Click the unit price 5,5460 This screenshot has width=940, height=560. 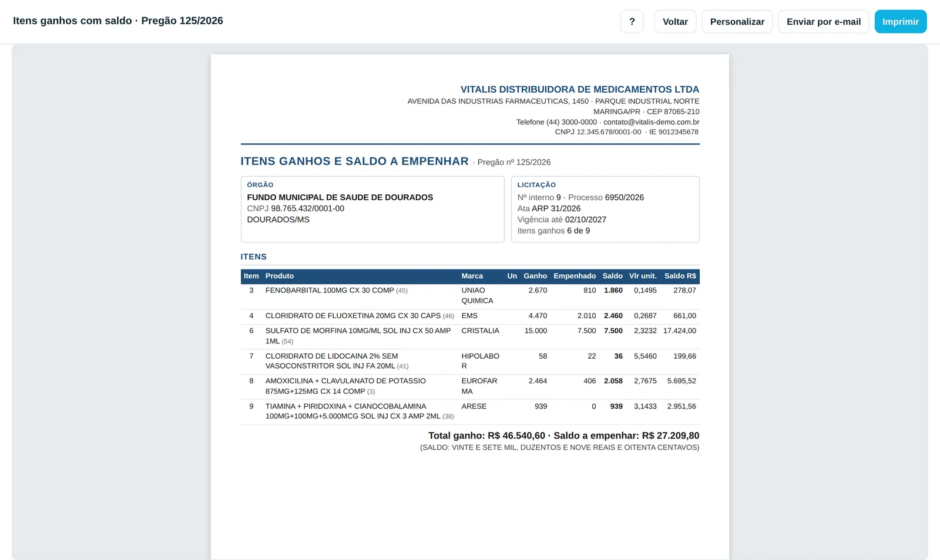(x=645, y=356)
